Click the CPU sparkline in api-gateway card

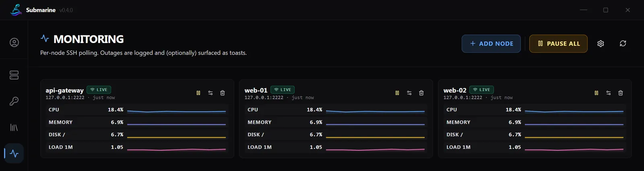click(176, 111)
